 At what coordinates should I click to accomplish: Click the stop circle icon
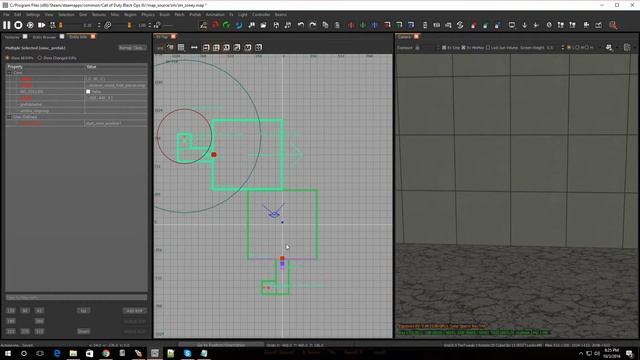click(x=18, y=25)
